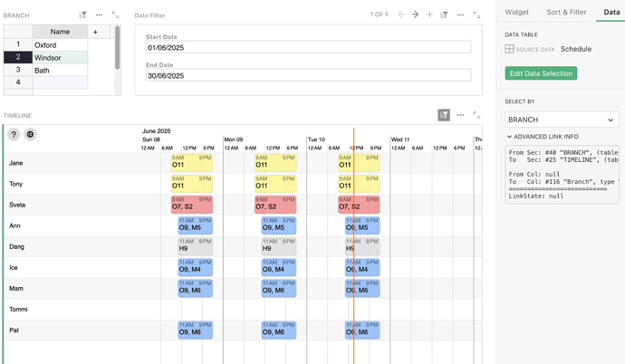The height and width of the screenshot is (364, 625).
Task: Collapse the Advanced Link Info section
Action: (x=509, y=137)
